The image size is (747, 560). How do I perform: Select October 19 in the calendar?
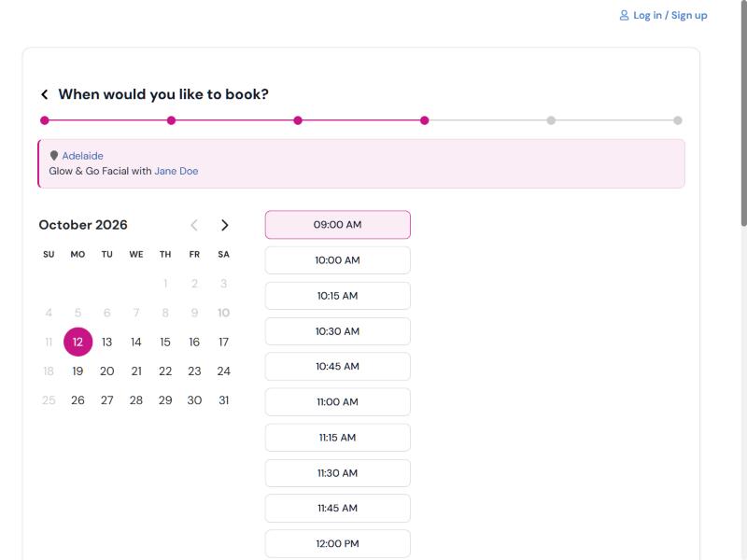78,371
